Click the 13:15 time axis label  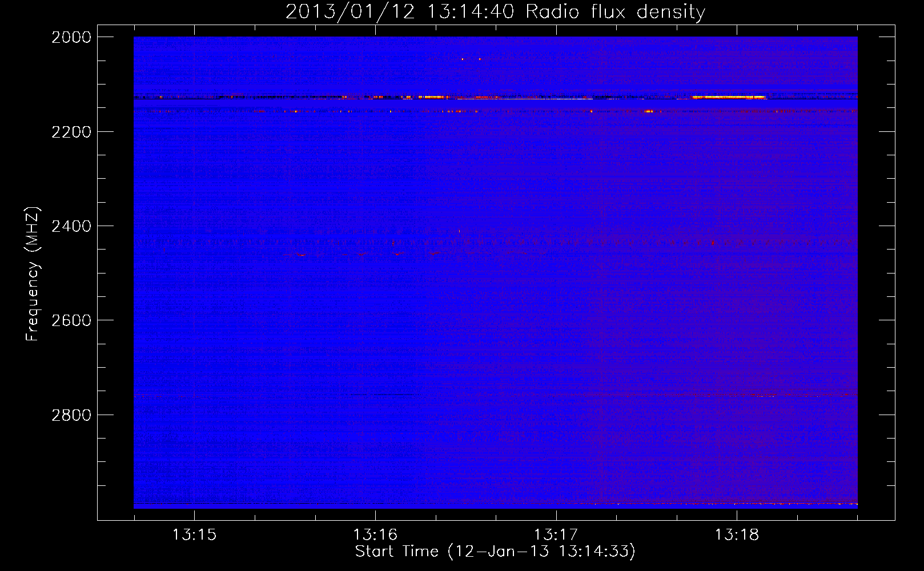(x=195, y=534)
